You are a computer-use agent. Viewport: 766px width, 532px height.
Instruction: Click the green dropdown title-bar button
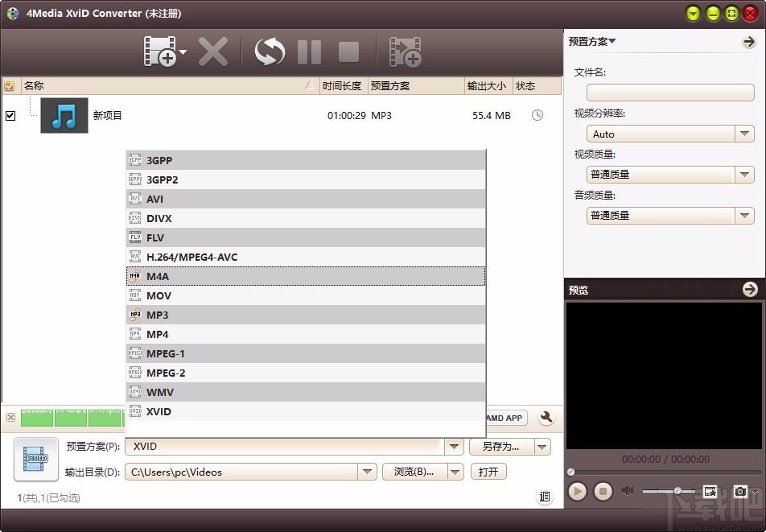[x=693, y=13]
